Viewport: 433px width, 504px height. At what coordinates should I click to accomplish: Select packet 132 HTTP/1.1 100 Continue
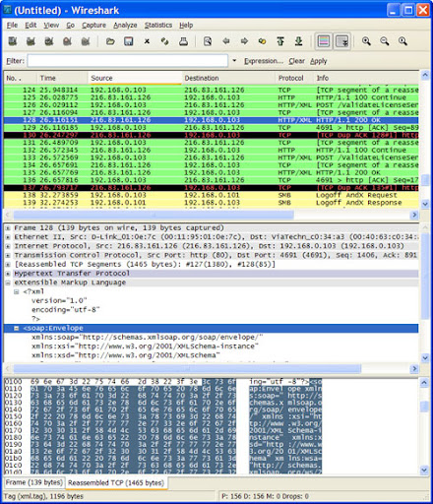coord(212,151)
